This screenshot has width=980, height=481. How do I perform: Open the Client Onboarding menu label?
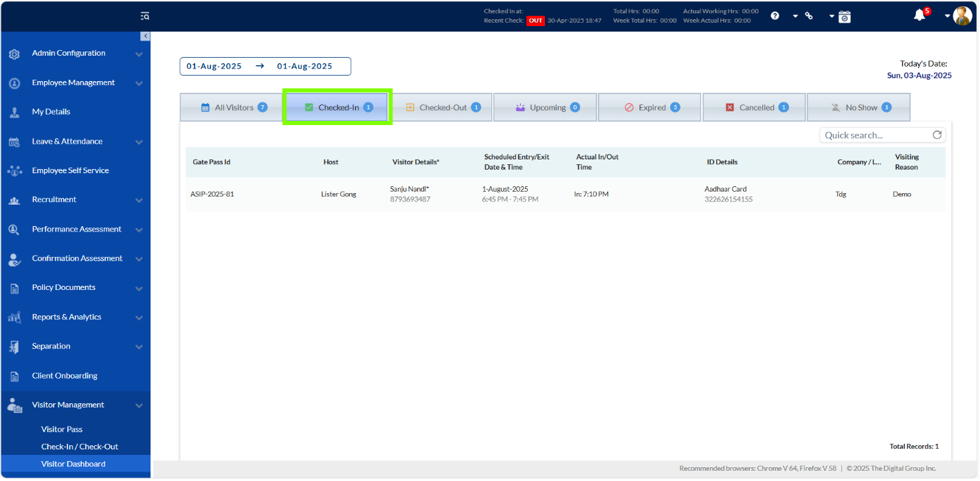click(65, 376)
